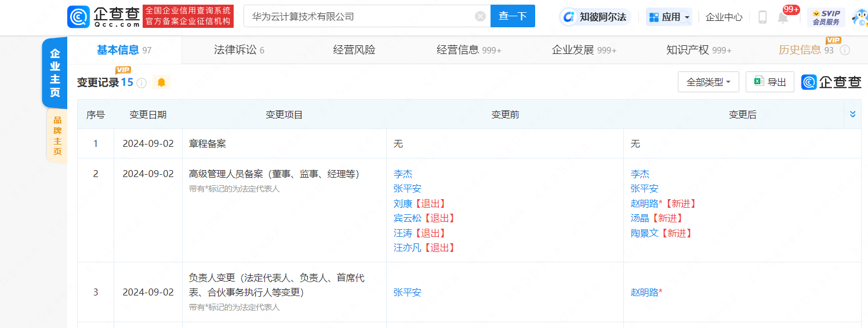Click the 全国企业信用查询系统 red banner

click(188, 16)
